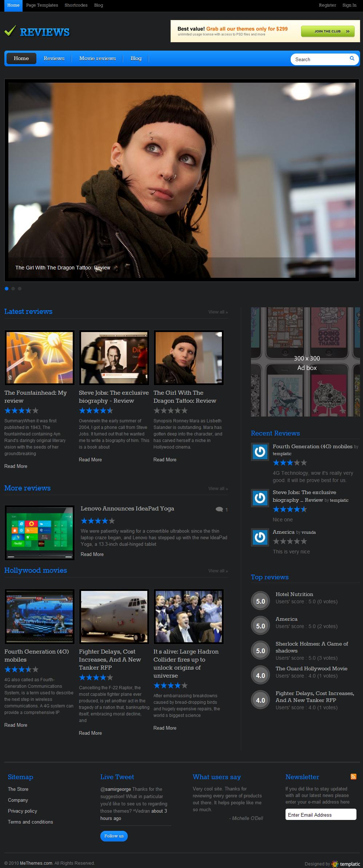Click @samirgeorge in Live Tweet

pos(116,789)
